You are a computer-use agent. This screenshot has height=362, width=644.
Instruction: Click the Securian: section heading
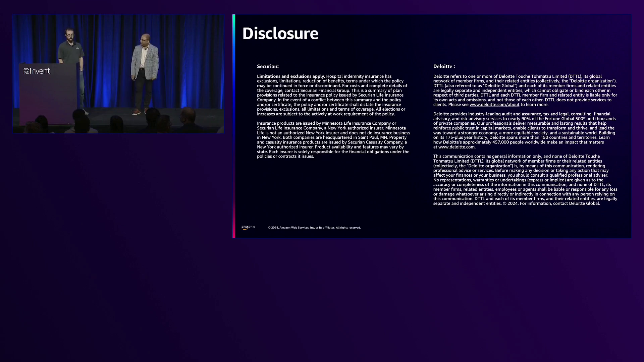[x=268, y=66]
